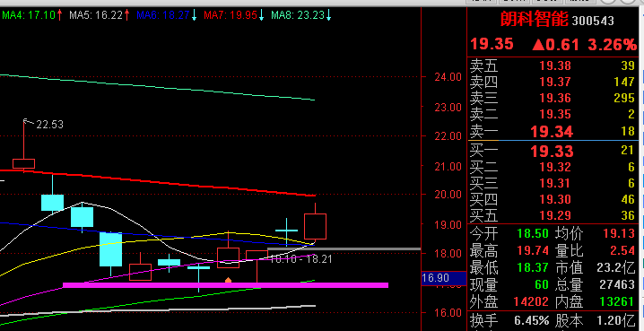This screenshot has width=644, height=331.
Task: Select the 买五 19.29 order row
Action: pos(553,215)
